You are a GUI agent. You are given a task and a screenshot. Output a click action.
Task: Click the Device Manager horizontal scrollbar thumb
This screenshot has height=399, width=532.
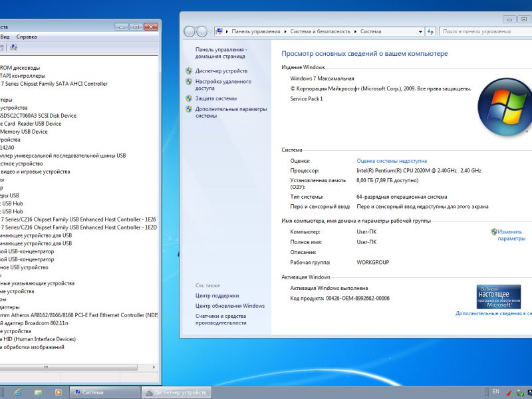point(68,367)
